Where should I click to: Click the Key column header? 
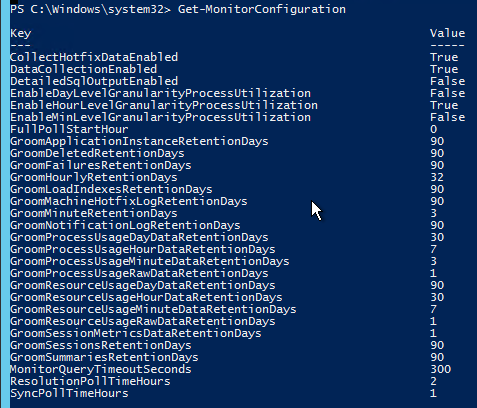[x=21, y=33]
